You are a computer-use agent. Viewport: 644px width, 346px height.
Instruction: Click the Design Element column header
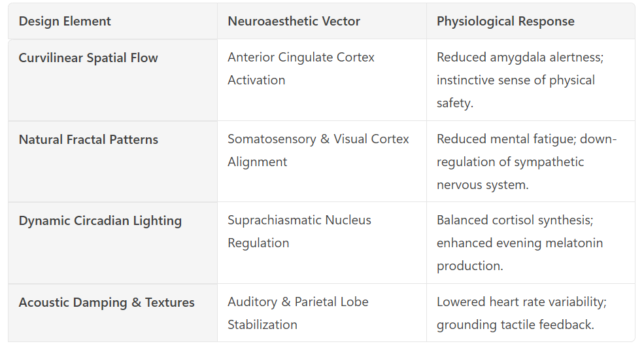pos(112,22)
